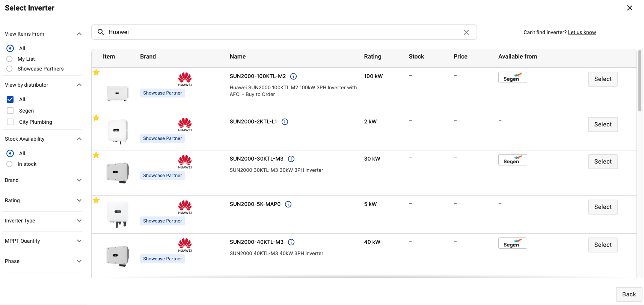Screen dimensions: 644x305
Task: Open info for SUN2000-100KTL-M2
Action: (x=294, y=77)
